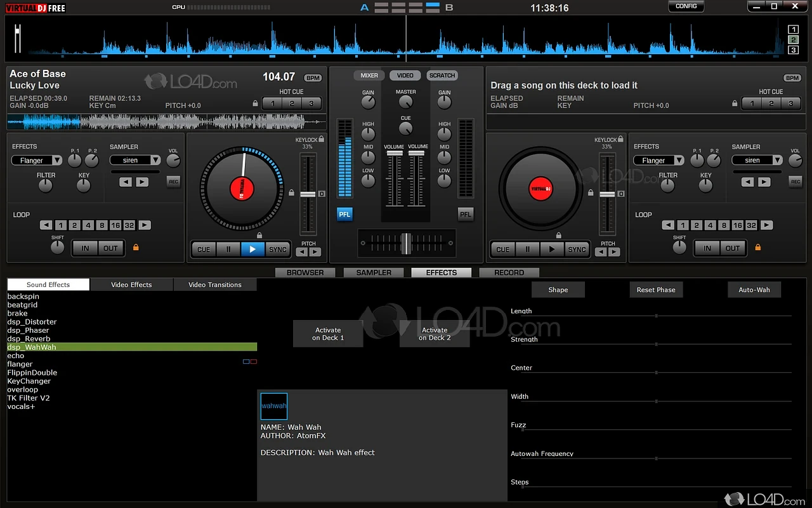The image size is (812, 508).
Task: Activate Wah Wah on Deck 1
Action: pos(328,334)
